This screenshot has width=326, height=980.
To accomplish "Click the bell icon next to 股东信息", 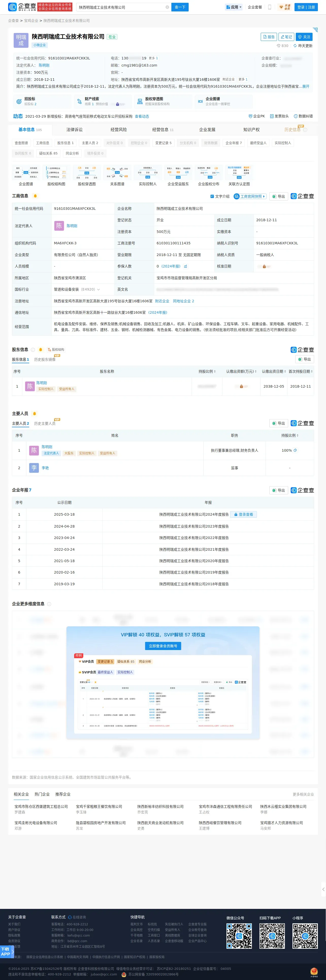I will 41,350.
